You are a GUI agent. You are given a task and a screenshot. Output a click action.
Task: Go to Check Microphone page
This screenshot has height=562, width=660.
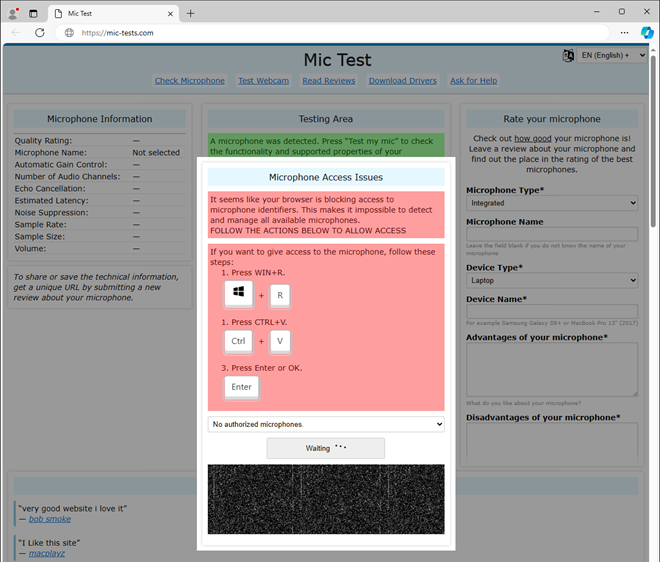[x=190, y=81]
